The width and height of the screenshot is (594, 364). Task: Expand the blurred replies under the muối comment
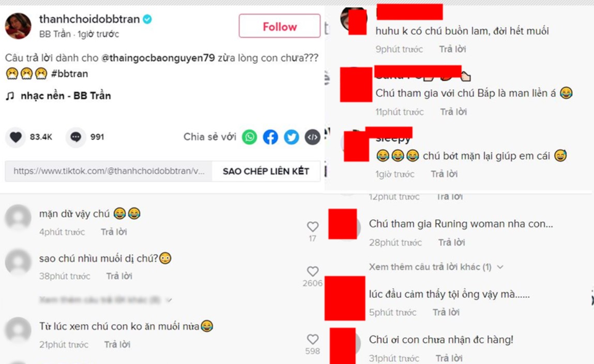click(105, 300)
